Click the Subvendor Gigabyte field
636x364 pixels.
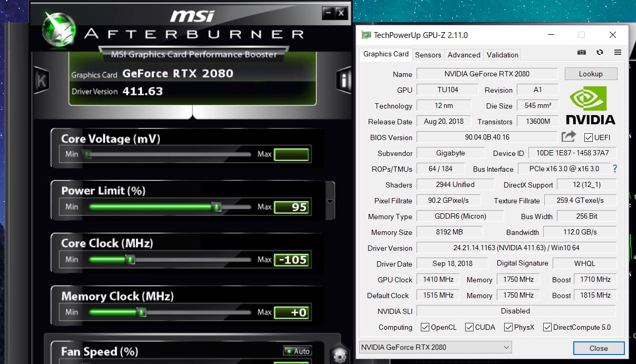click(x=451, y=153)
